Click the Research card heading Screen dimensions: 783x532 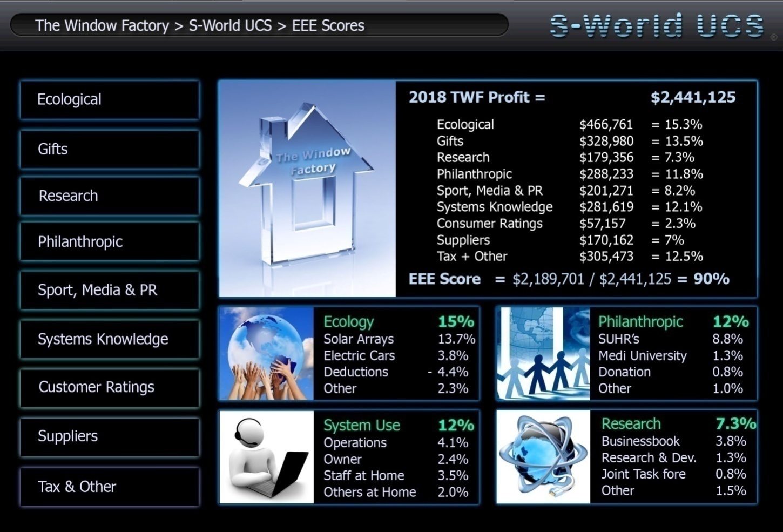pos(631,424)
